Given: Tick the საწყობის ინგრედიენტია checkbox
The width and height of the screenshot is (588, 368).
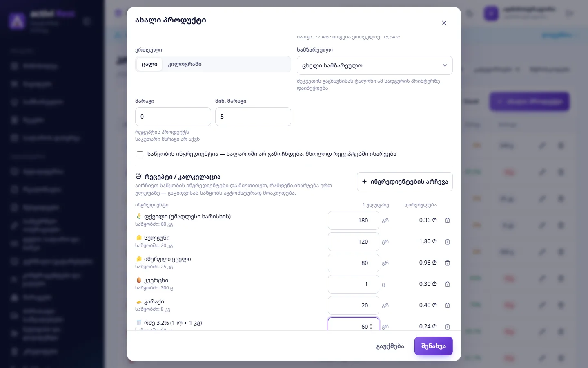Looking at the screenshot, I should click(140, 154).
